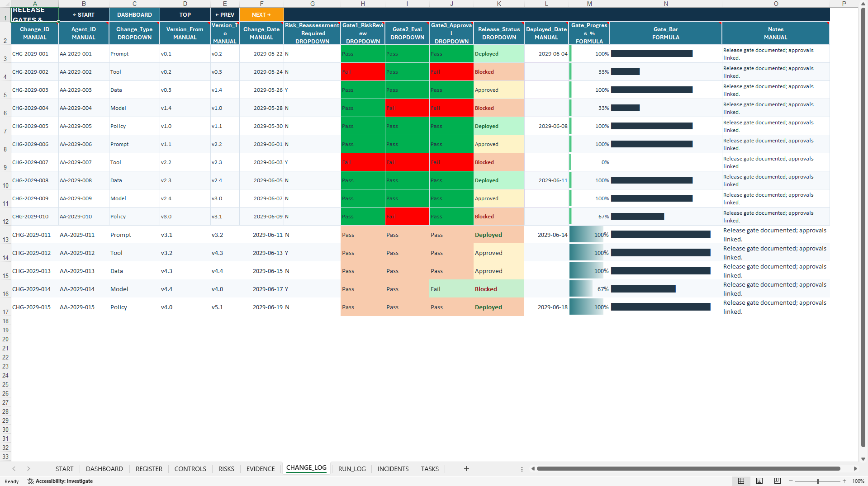The image size is (868, 486).
Task: Click Gate2 Fail cell for CHG-2029-004
Action: tap(407, 108)
